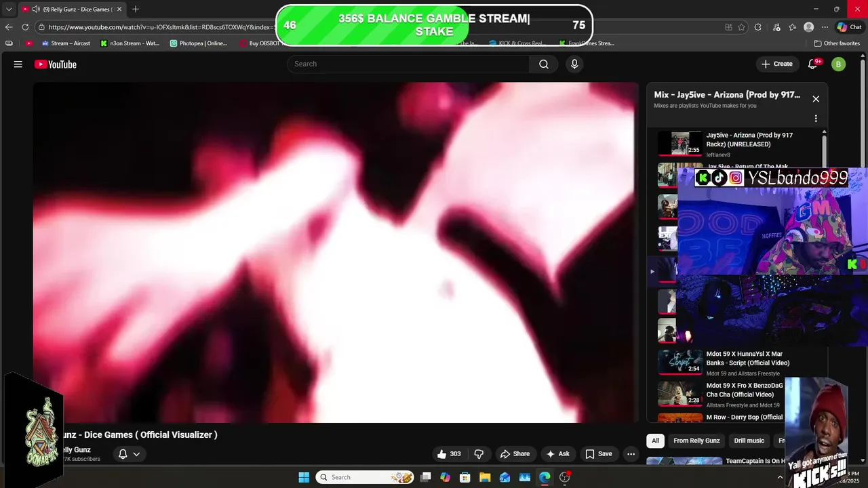Go back with the browser back arrow
The width and height of the screenshot is (868, 488).
(9, 27)
